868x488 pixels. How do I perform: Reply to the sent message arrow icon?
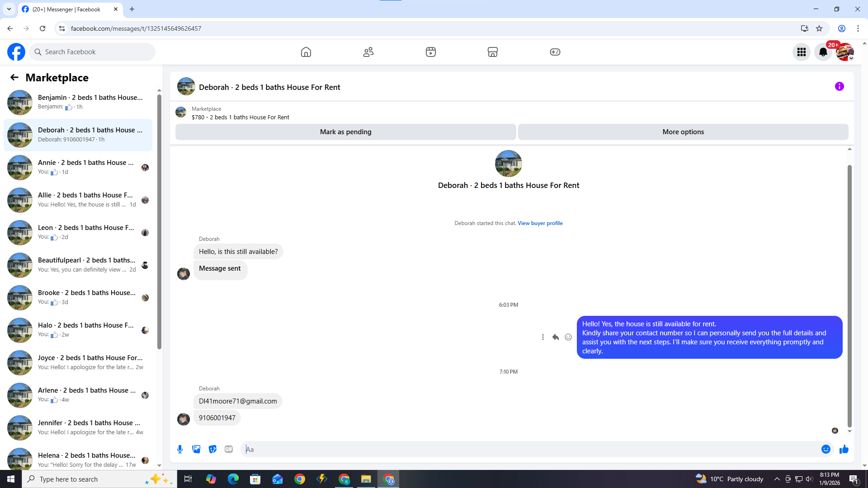[x=556, y=337]
